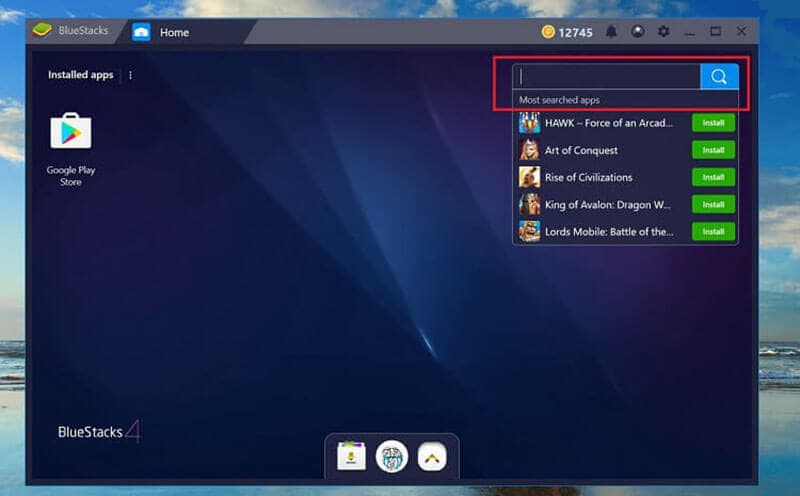Open the account profile icon

pos(637,32)
